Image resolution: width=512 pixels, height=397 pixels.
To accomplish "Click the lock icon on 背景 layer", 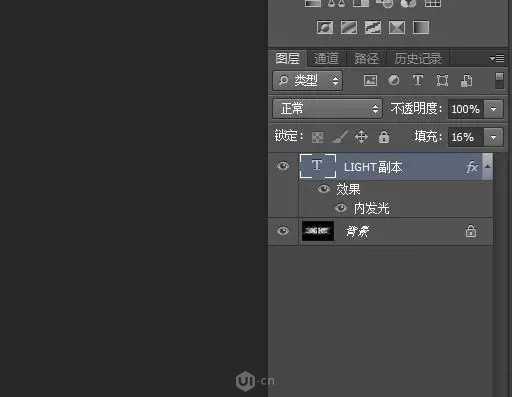I will click(x=471, y=231).
